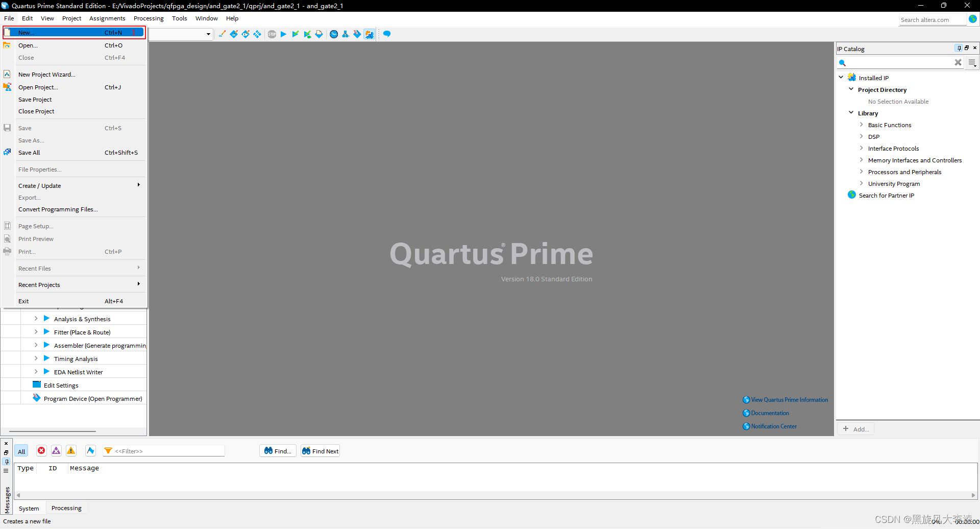Toggle the error messages filter icon

click(x=41, y=450)
